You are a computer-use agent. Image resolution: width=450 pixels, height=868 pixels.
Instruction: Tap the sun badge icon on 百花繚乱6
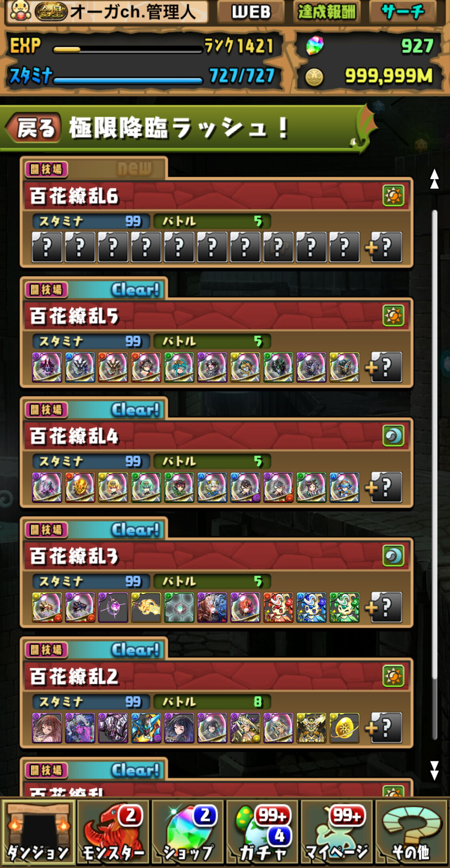pos(393,196)
